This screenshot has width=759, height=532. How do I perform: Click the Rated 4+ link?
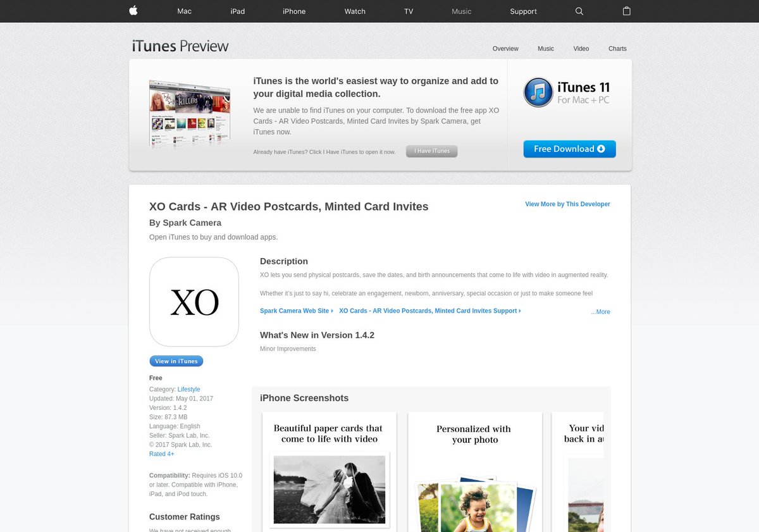click(162, 454)
